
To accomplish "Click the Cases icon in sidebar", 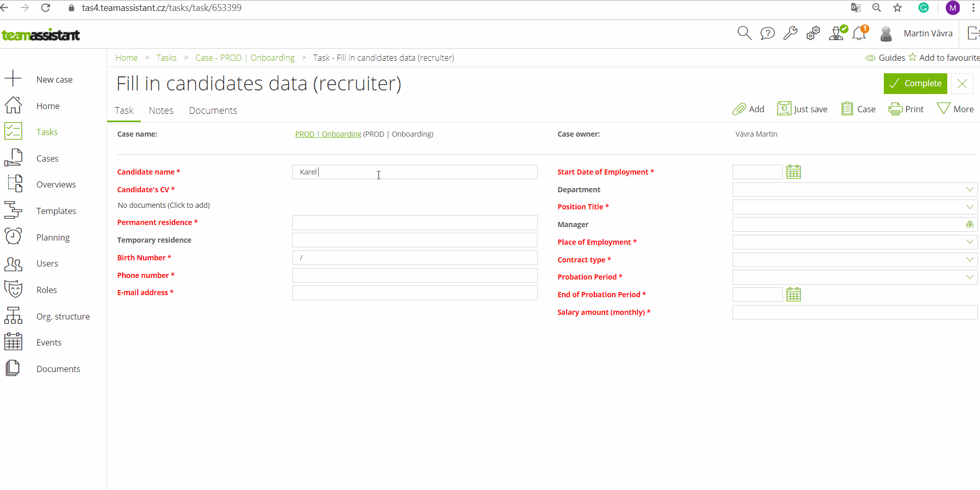I will click(x=13, y=158).
